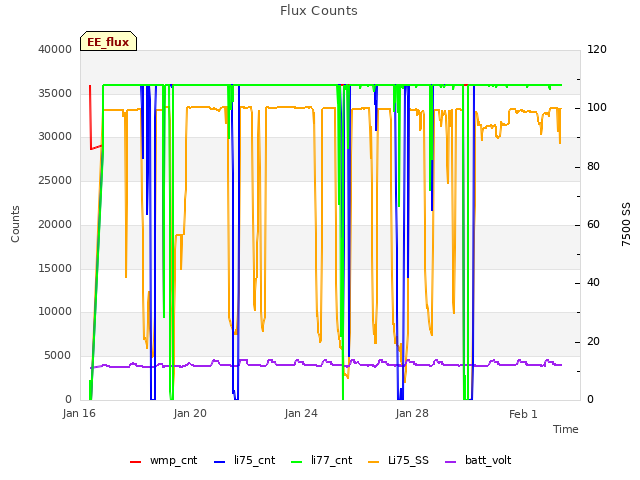Image resolution: width=640 pixels, height=480 pixels.
Task: Click the 5000 left axis label
Action: 58,356
